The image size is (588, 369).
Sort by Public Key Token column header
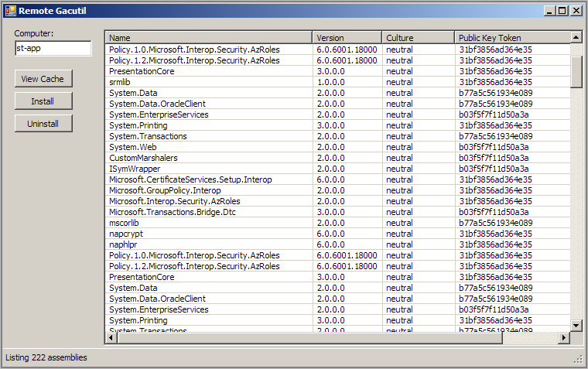click(512, 38)
